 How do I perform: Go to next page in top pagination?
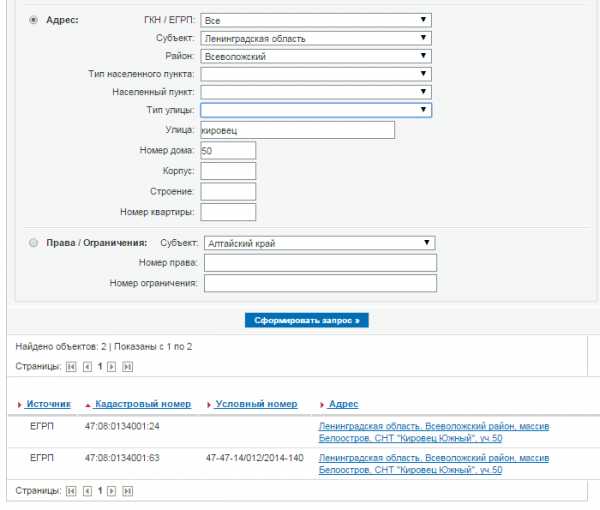(111, 367)
